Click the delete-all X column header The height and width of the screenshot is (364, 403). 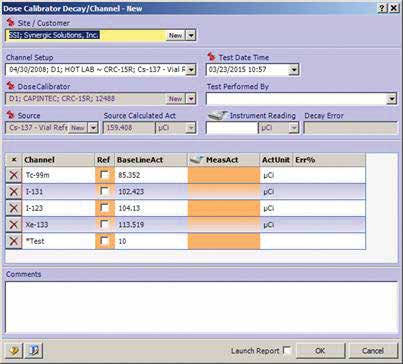coord(14,160)
